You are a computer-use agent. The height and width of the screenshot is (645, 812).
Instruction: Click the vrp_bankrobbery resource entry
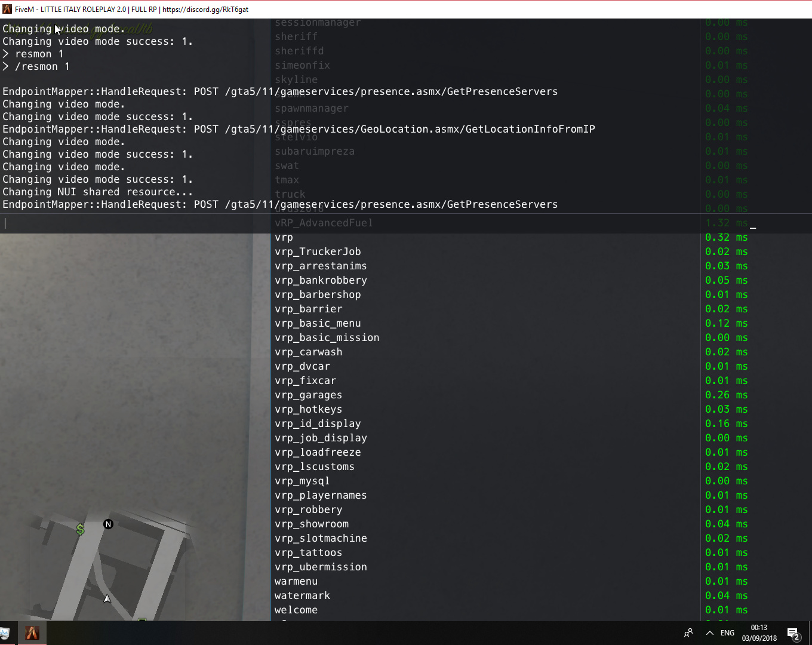pyautogui.click(x=321, y=281)
